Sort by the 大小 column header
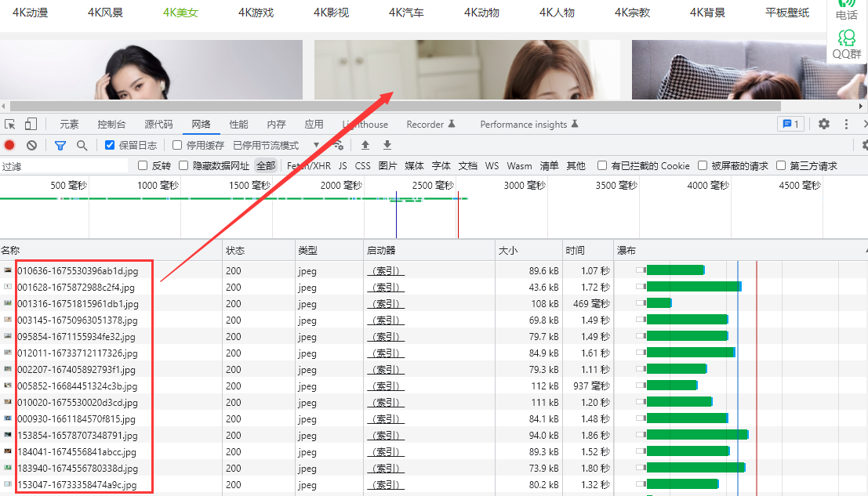 tap(528, 251)
